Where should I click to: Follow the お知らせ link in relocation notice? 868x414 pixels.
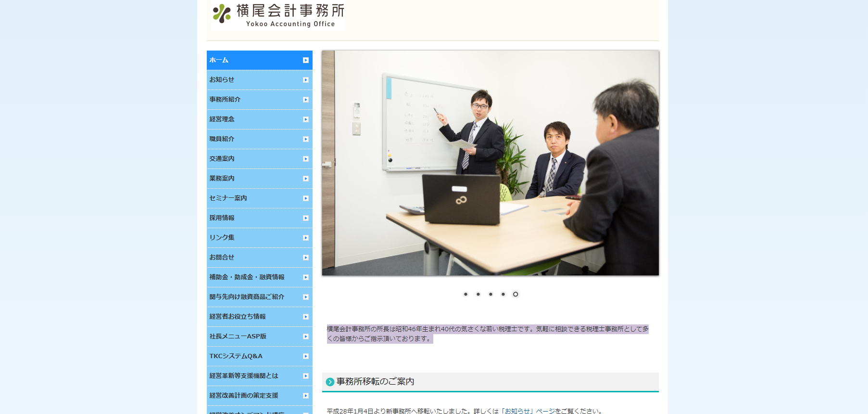(x=517, y=411)
